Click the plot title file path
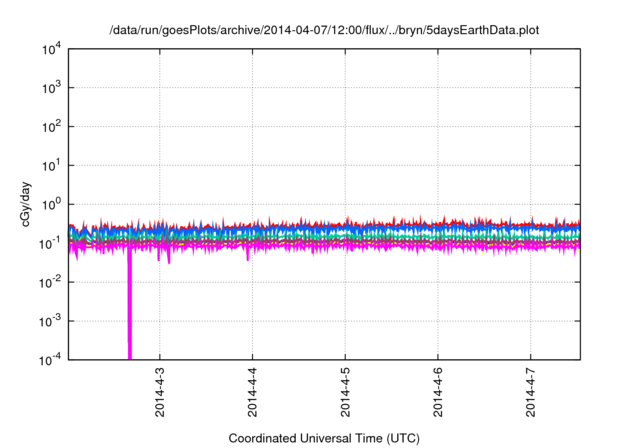The image size is (640, 448). (324, 30)
